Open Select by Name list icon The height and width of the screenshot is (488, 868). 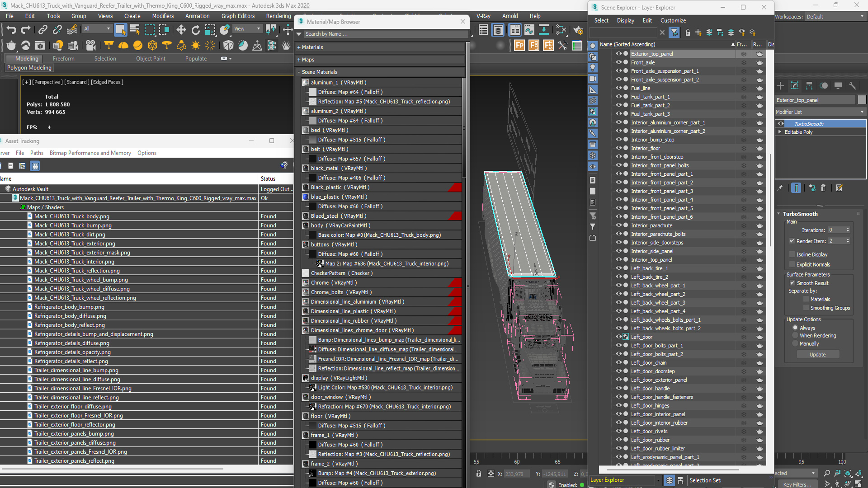(x=135, y=30)
